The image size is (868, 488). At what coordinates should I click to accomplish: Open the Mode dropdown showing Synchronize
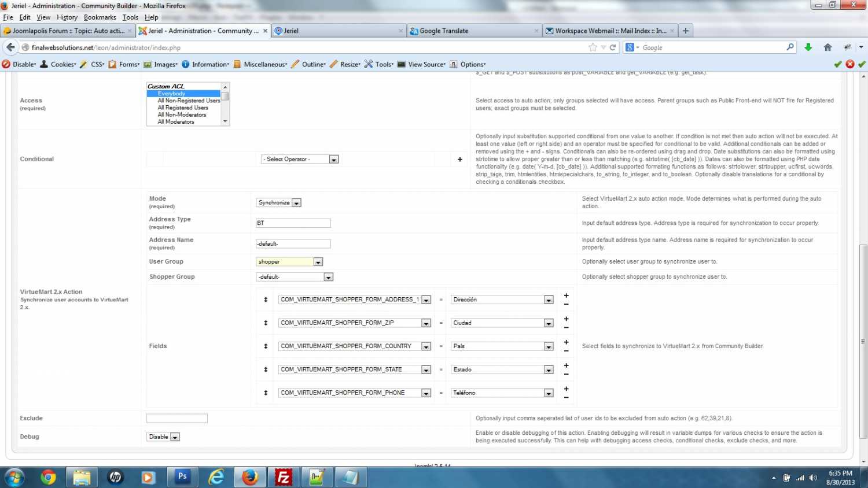click(278, 202)
